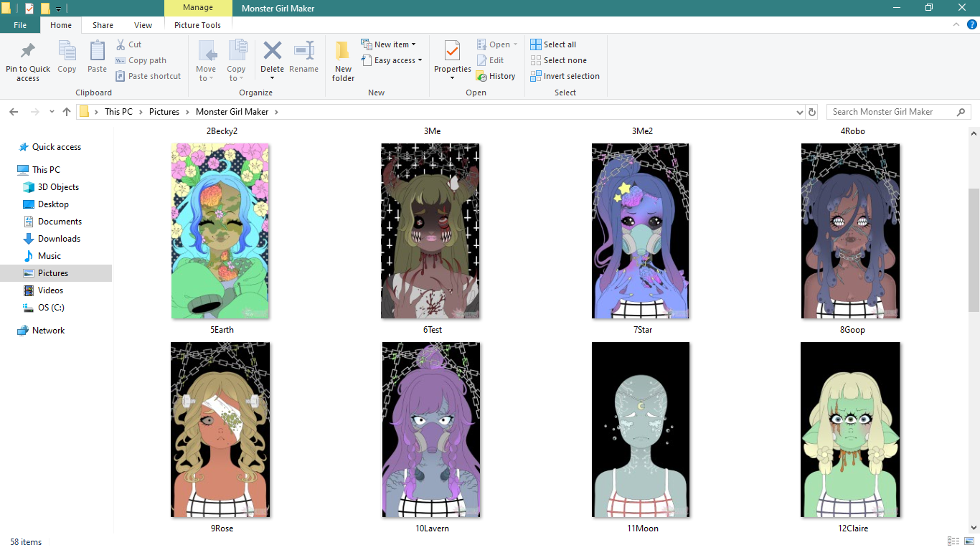Click This PC in the address bar

tap(118, 112)
